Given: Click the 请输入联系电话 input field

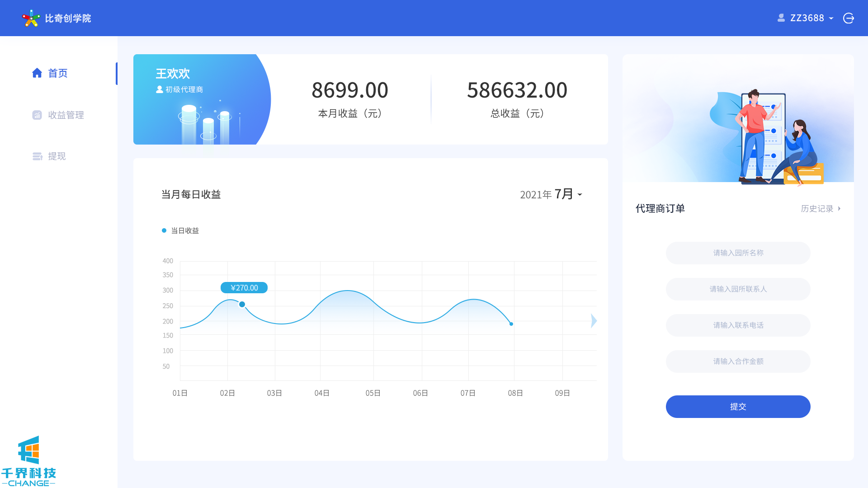Looking at the screenshot, I should pyautogui.click(x=738, y=325).
